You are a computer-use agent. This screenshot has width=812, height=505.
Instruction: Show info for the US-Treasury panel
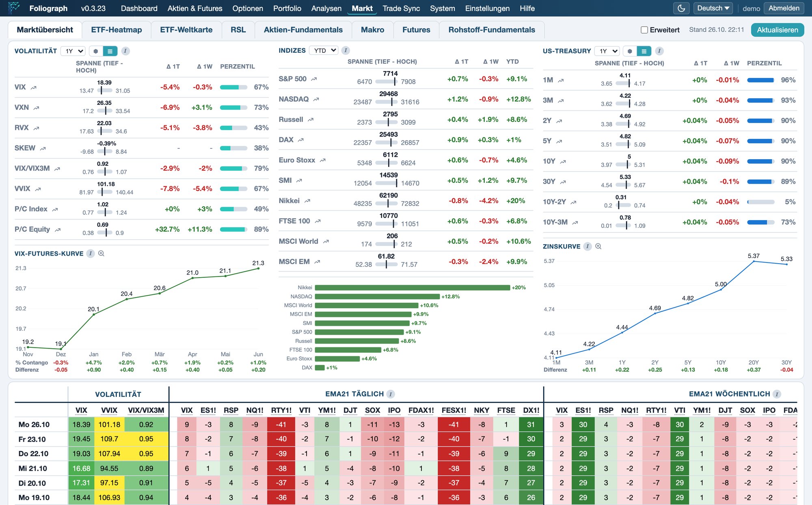[x=659, y=51]
